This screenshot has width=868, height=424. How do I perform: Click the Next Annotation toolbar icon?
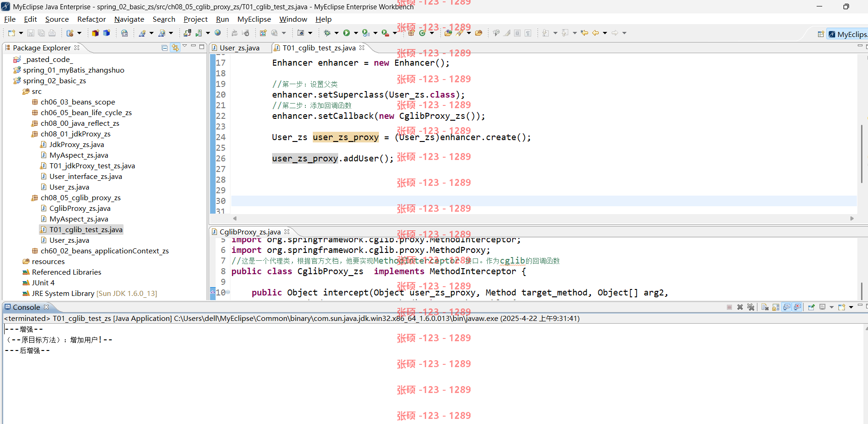pyautogui.click(x=546, y=33)
